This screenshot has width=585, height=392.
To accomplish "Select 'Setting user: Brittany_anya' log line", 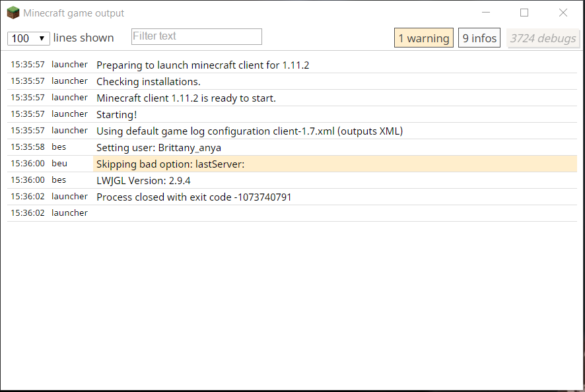I will click(292, 147).
